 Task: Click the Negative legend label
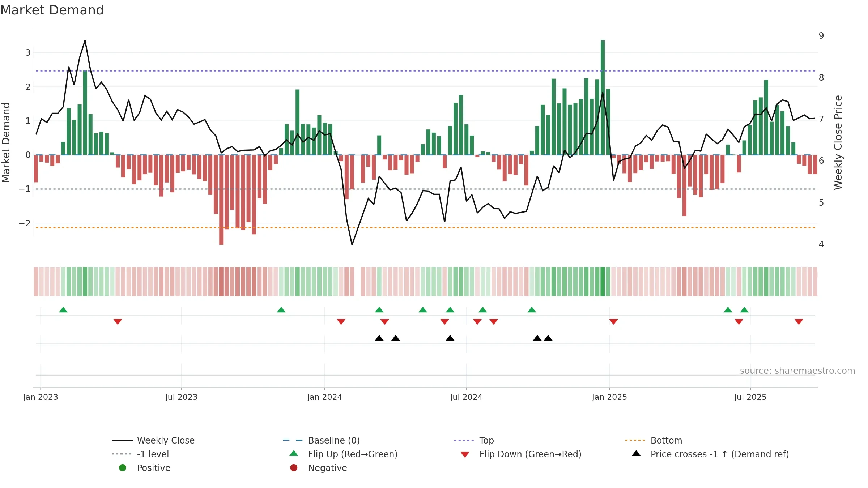(328, 468)
